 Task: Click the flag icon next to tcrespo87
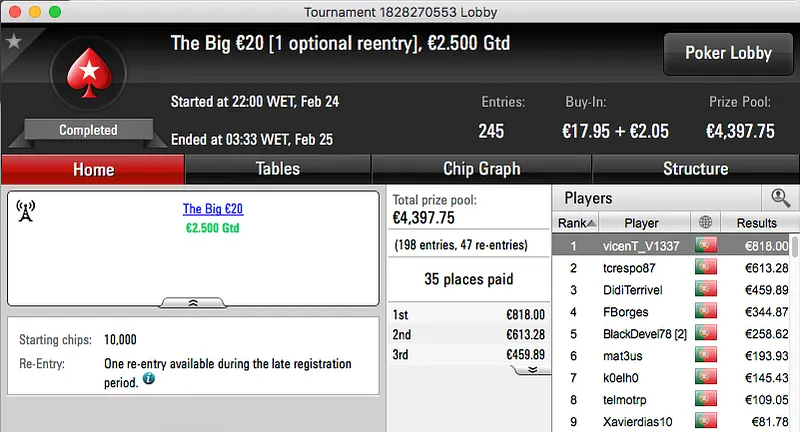tap(707, 268)
